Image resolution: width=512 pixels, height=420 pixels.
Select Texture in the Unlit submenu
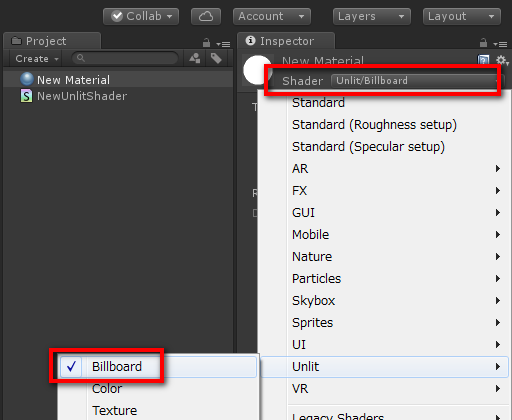pos(158,411)
